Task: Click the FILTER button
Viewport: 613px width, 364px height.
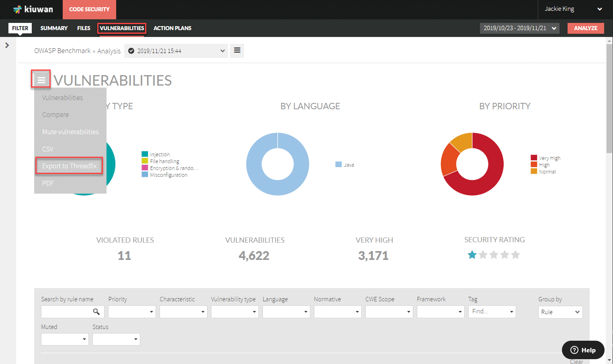Action: 20,28
